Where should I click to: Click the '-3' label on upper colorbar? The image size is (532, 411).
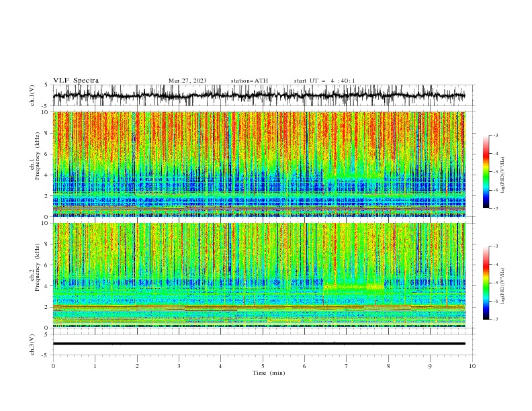tap(495, 135)
